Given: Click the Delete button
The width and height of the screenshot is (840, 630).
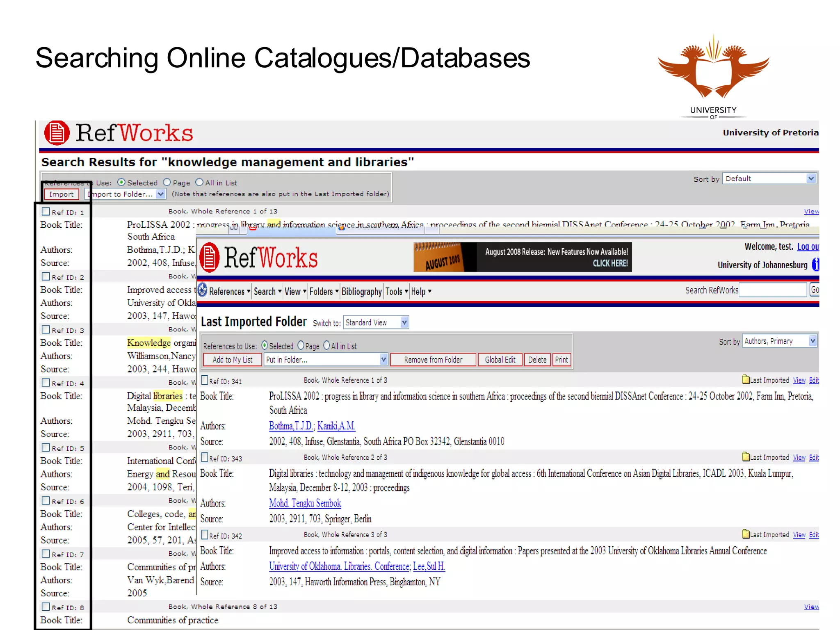Looking at the screenshot, I should (x=537, y=360).
